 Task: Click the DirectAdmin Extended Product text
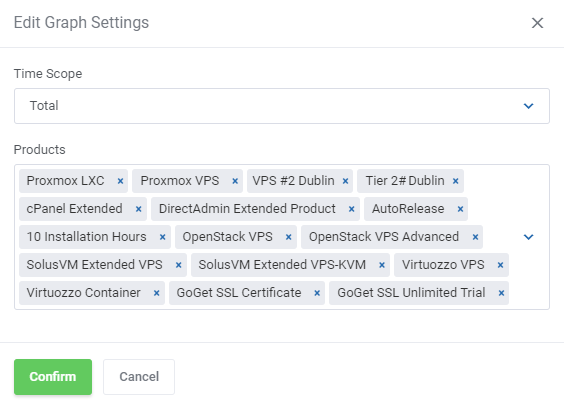click(x=247, y=209)
